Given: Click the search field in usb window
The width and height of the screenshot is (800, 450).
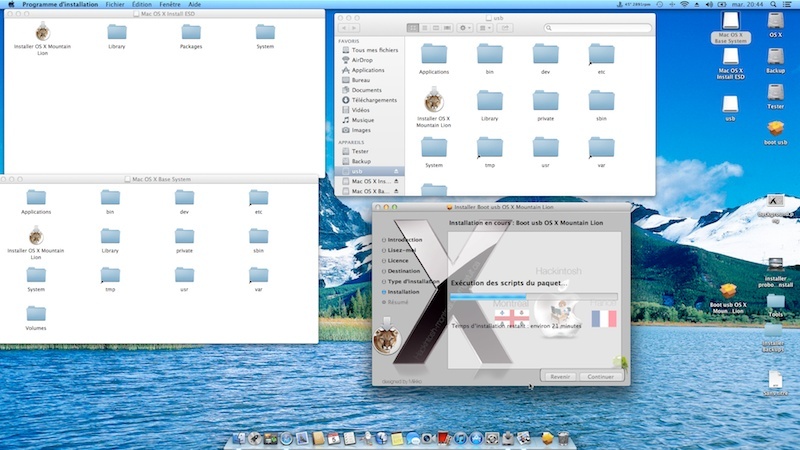Looking at the screenshot, I should (597, 28).
